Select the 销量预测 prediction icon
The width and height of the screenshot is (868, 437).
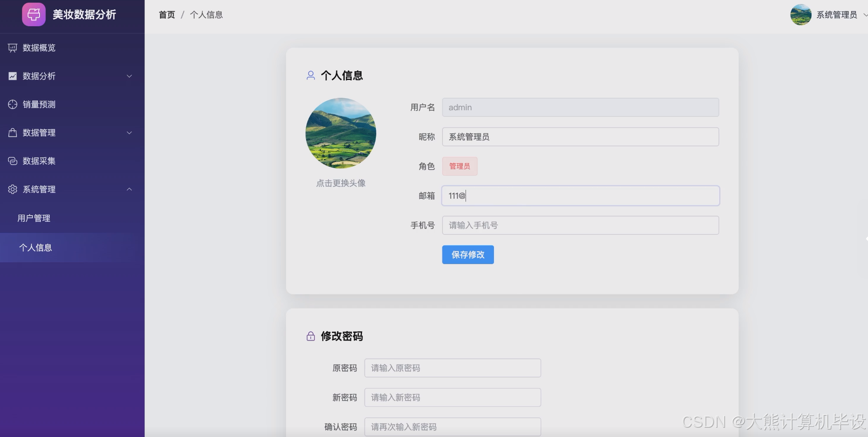(x=12, y=104)
